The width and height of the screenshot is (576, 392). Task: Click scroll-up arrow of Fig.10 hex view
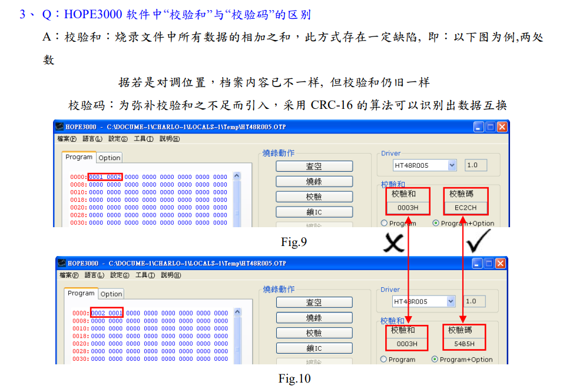[238, 312]
